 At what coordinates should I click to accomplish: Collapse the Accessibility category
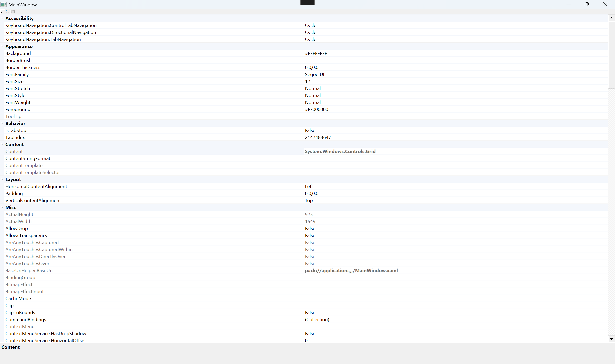coord(2,18)
